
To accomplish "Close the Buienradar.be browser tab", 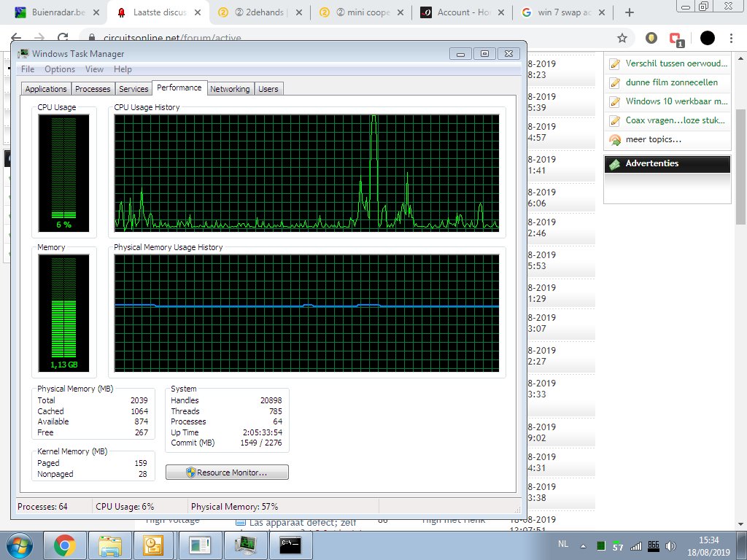I will point(96,13).
